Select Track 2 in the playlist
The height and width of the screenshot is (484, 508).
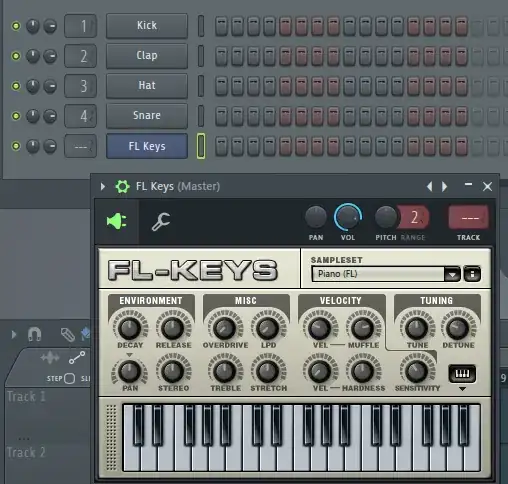coord(26,452)
